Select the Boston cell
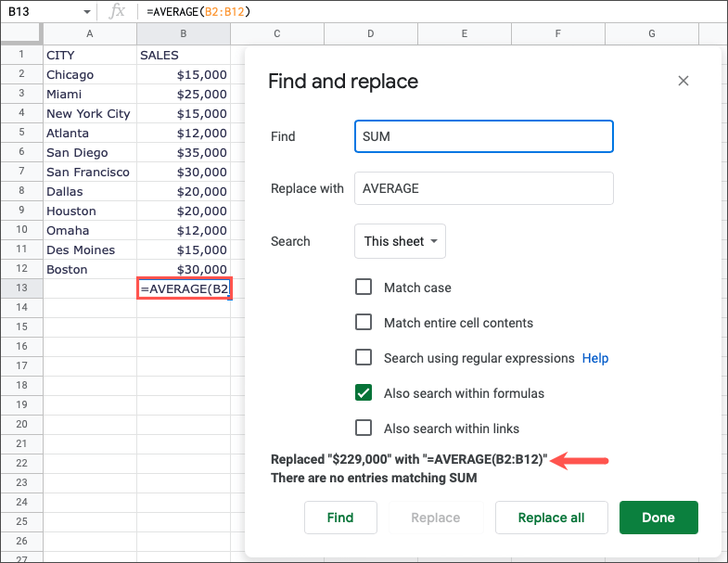 [90, 269]
